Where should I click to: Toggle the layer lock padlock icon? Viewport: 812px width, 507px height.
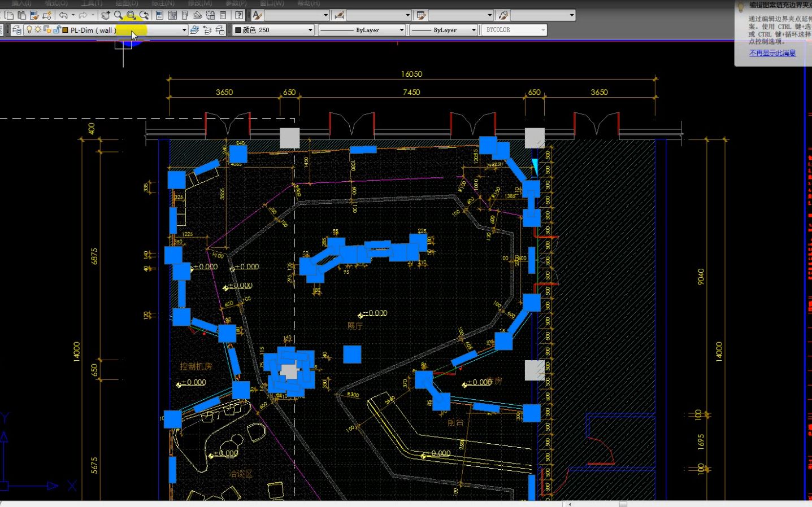[57, 30]
